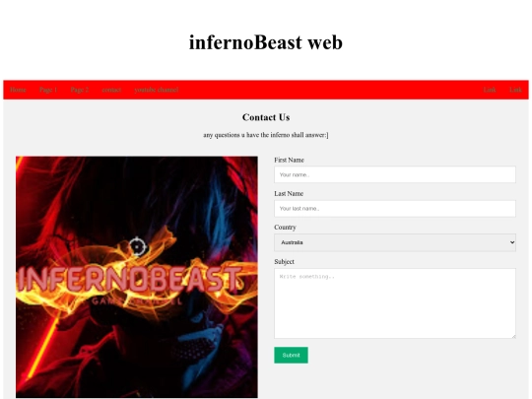
Task: Click the Link item beside youtube channel's far side
Action: point(490,90)
